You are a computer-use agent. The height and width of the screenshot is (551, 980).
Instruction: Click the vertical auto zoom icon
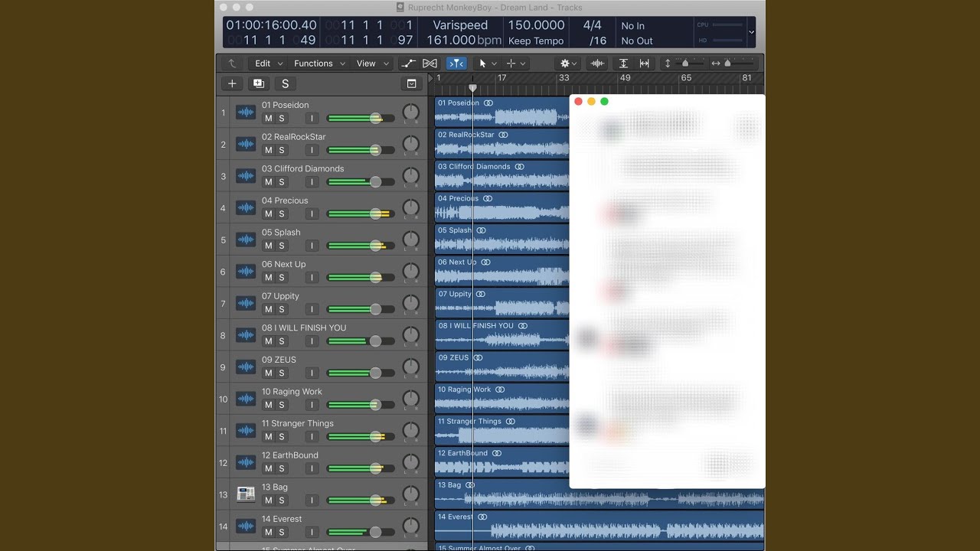pos(623,64)
